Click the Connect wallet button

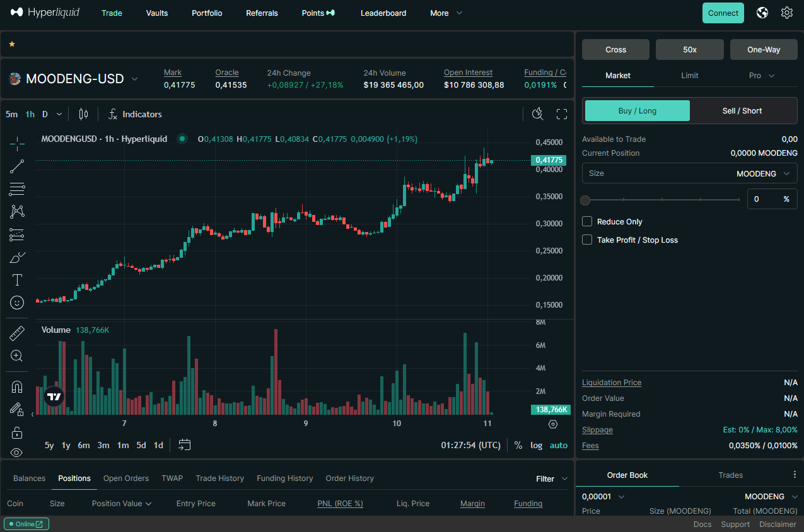tap(723, 13)
